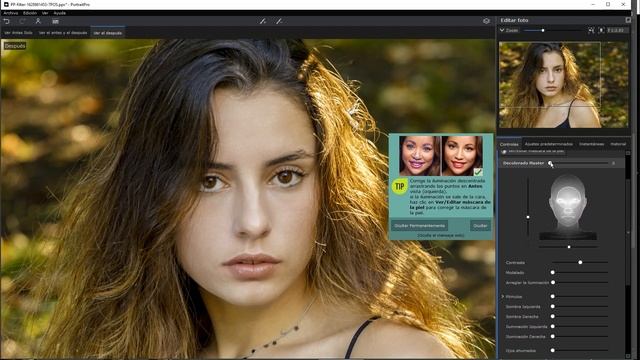640x360 pixels.
Task: Open the Archivo menu
Action: 11,13
